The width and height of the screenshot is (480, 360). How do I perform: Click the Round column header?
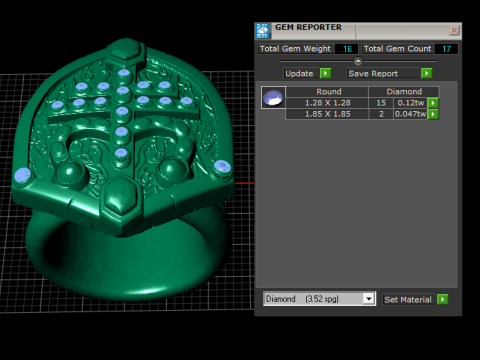coord(327,92)
